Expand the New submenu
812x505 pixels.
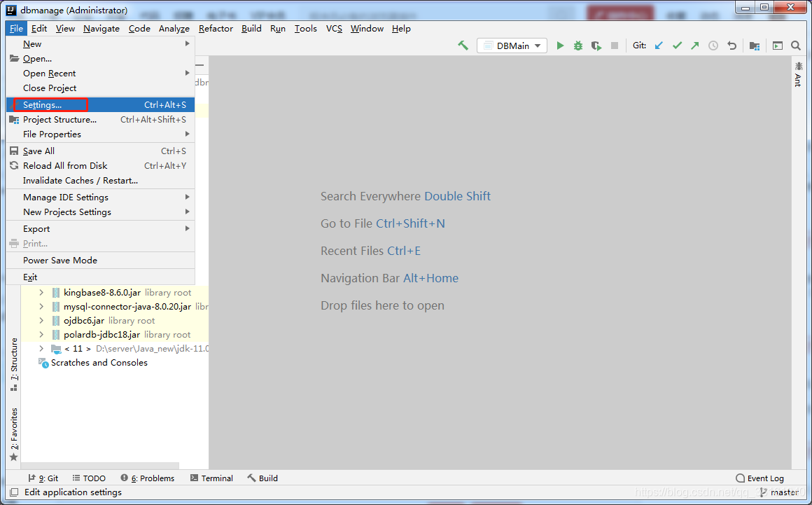tap(101, 44)
